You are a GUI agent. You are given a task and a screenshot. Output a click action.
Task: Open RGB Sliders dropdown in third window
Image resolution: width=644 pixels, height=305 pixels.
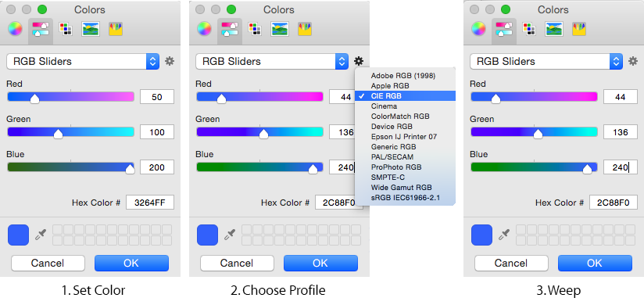(546, 62)
